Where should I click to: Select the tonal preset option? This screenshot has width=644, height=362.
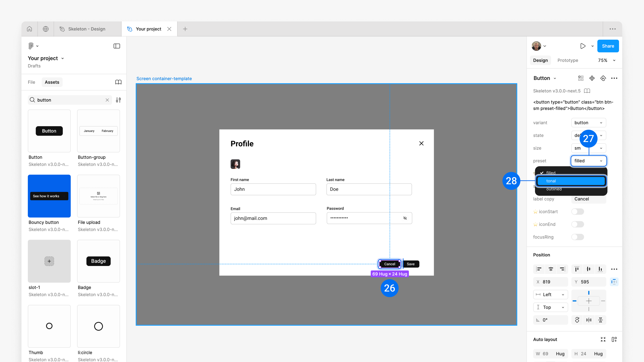tap(571, 181)
